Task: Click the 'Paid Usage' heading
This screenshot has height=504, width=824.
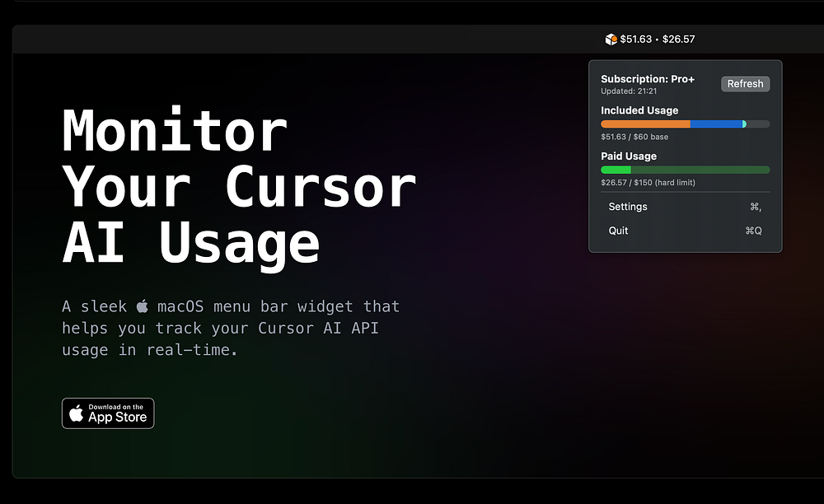Action: [x=629, y=156]
